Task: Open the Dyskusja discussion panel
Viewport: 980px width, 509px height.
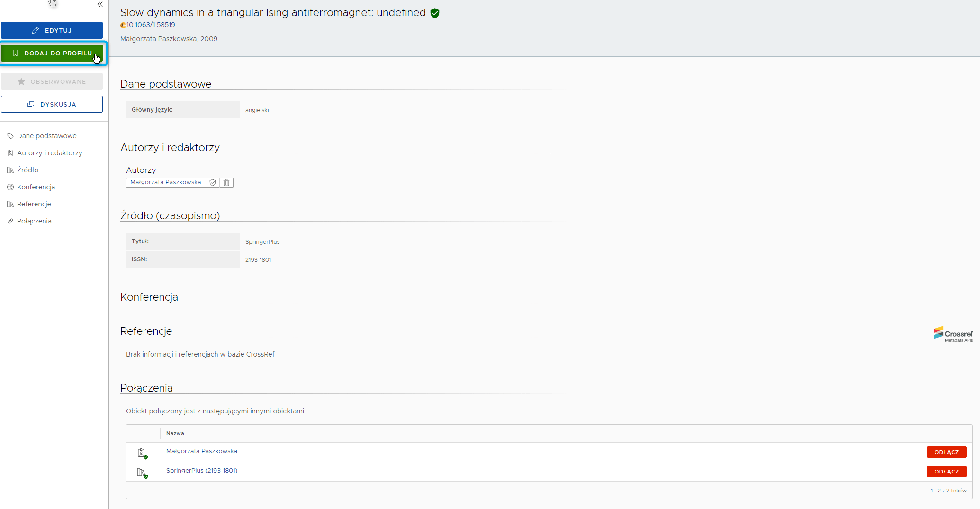Action: point(52,104)
